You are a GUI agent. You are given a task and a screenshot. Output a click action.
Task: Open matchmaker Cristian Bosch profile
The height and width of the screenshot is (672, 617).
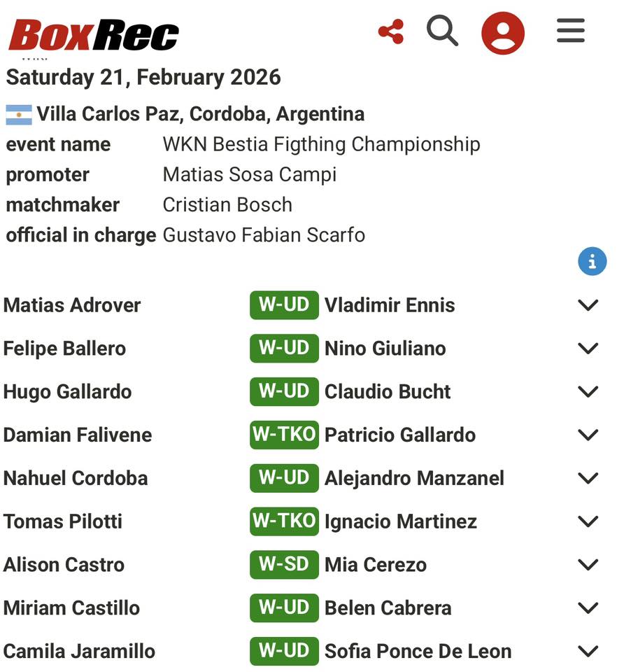227,204
